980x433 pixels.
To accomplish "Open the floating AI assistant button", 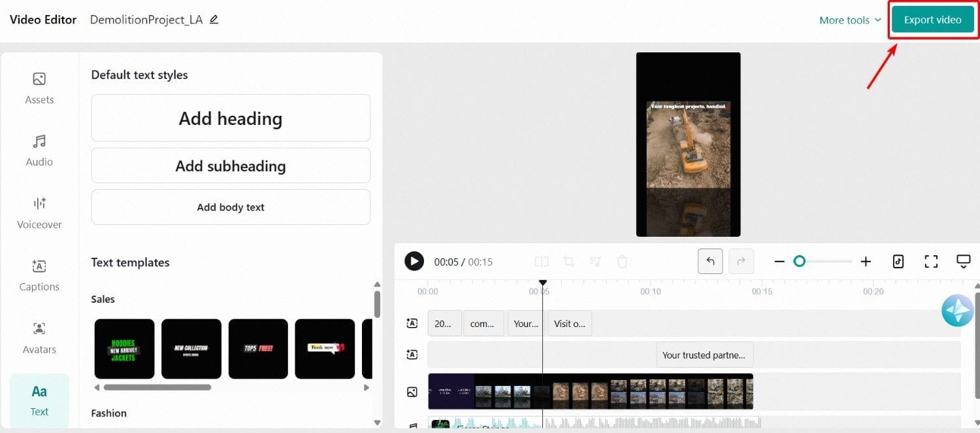I will click(x=957, y=311).
